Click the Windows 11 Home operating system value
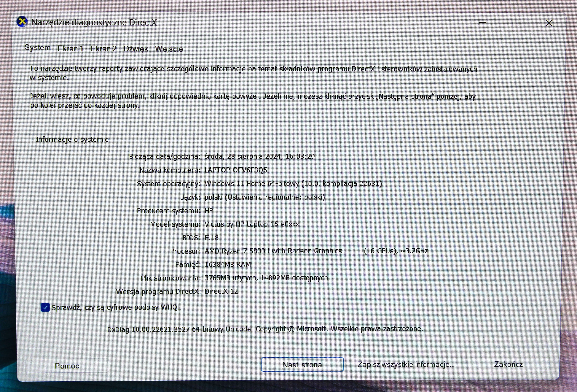 click(x=293, y=183)
